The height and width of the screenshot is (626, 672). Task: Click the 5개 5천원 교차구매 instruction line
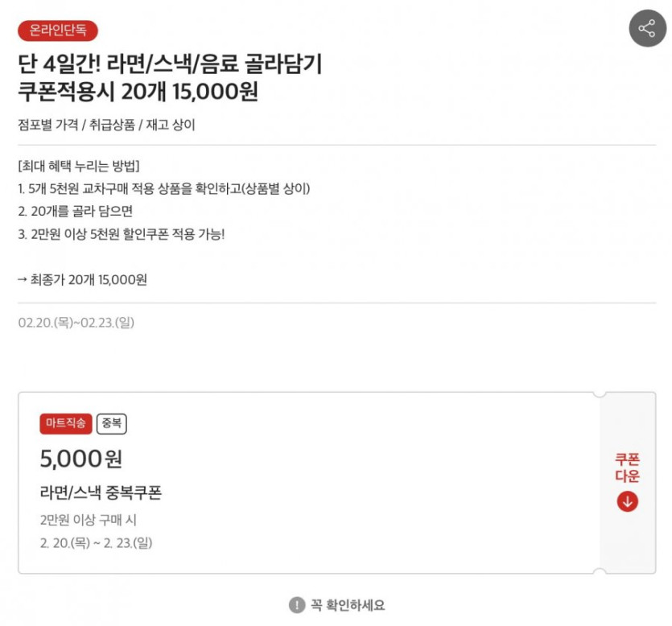[163, 188]
